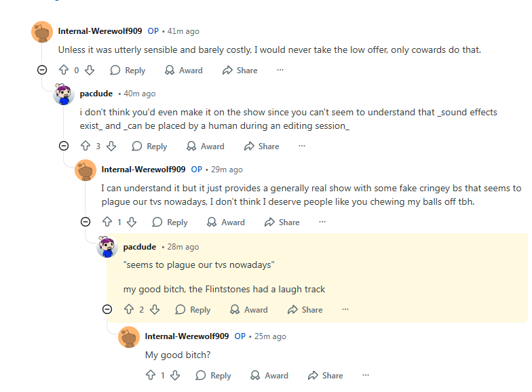Collapse pacdude's 40m ago comment thread
Image resolution: width=532 pixels, height=392 pixels.
64,146
